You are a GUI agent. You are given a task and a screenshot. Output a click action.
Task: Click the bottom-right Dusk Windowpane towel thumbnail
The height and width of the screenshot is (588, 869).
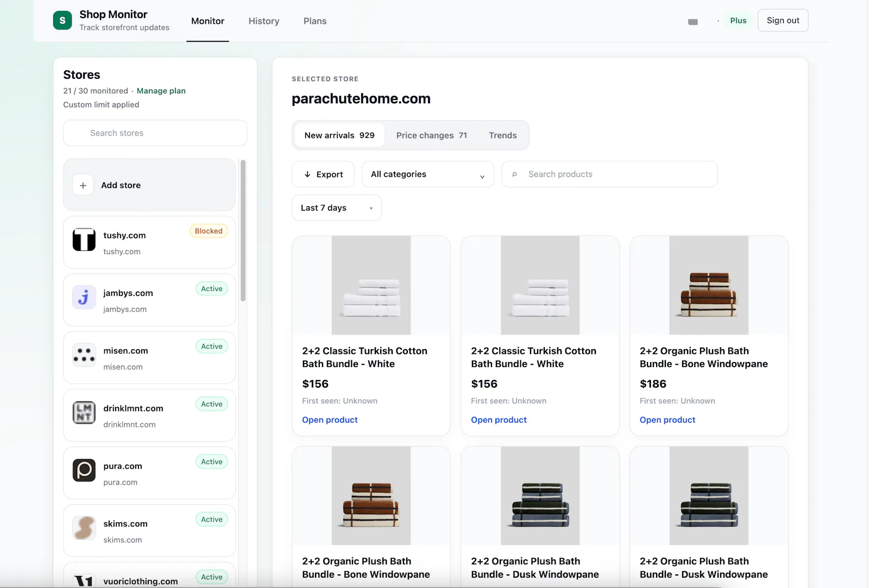(709, 496)
